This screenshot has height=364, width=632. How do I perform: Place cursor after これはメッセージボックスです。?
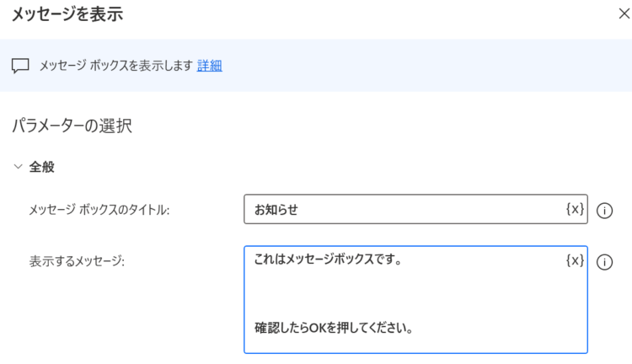click(x=404, y=260)
